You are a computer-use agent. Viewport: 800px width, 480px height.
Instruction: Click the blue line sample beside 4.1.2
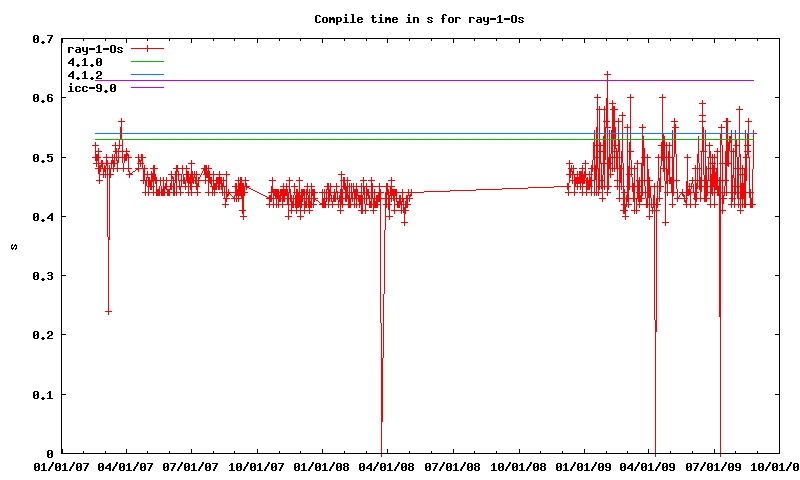click(x=146, y=75)
